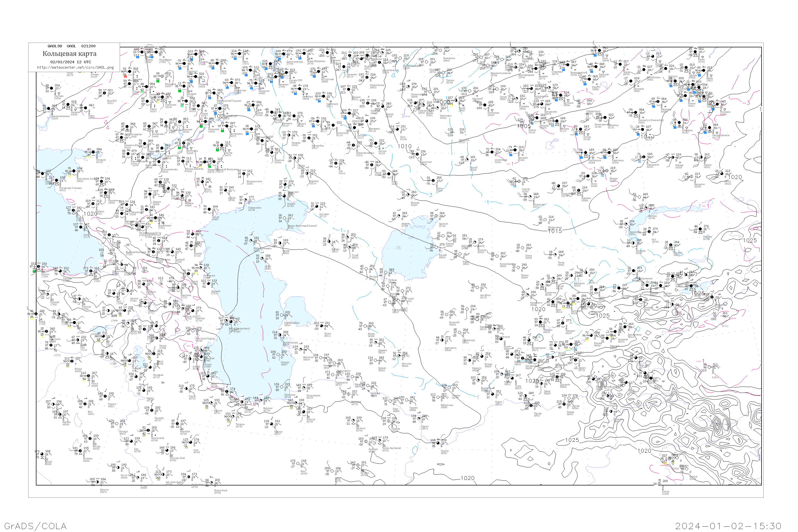
Task: Click the Sabzevar station cloud-cover symbol
Action: pyautogui.click(x=353, y=421)
